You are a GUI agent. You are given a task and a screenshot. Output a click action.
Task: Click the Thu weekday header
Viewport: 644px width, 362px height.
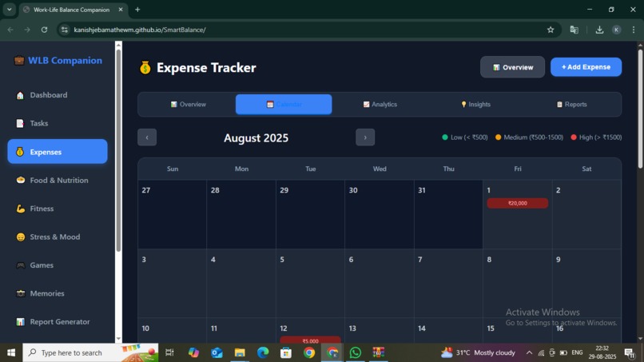click(448, 169)
